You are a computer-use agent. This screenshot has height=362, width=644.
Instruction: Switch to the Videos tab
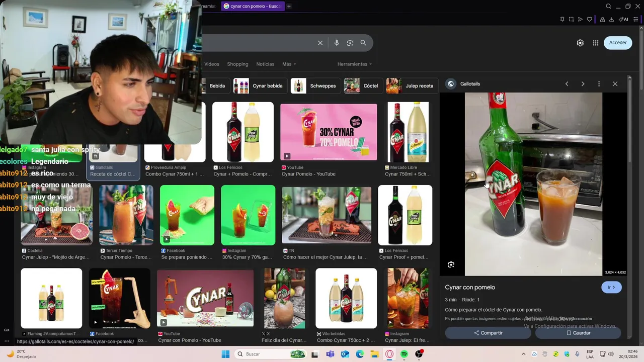(212, 64)
